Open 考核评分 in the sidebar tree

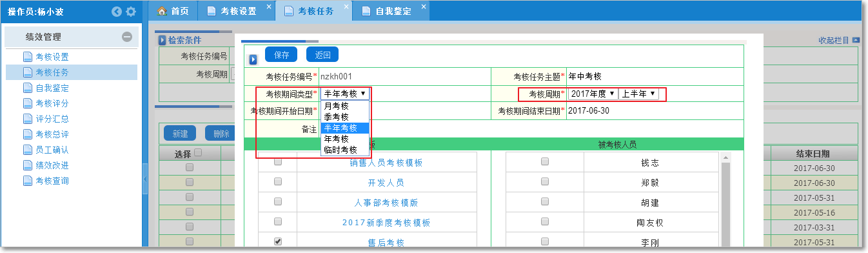point(52,103)
